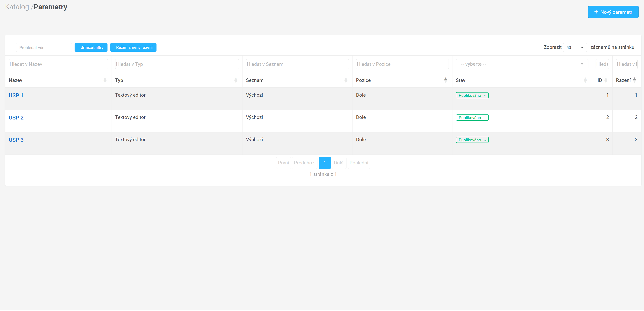This screenshot has width=644, height=311.
Task: Open Publikováno status dropdown for USP 3
Action: click(472, 140)
